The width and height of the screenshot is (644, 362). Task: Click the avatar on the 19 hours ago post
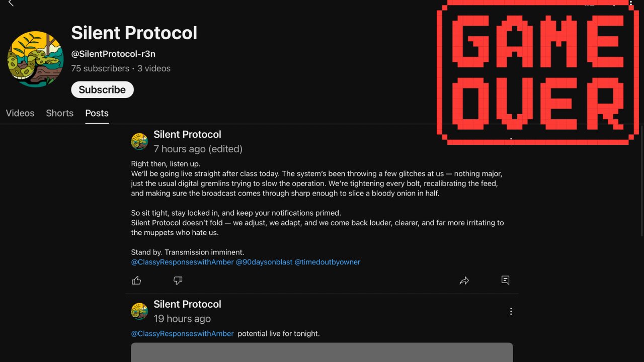[x=139, y=311]
